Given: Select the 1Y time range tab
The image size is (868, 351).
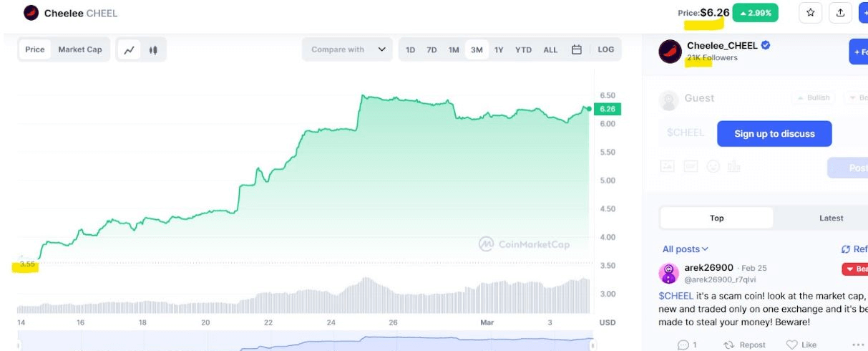Looking at the screenshot, I should [499, 50].
